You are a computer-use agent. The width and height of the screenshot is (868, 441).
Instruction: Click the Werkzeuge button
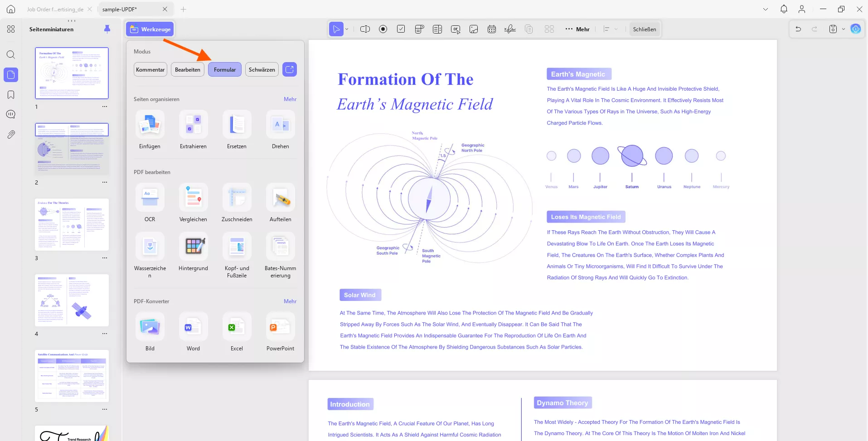[150, 29]
